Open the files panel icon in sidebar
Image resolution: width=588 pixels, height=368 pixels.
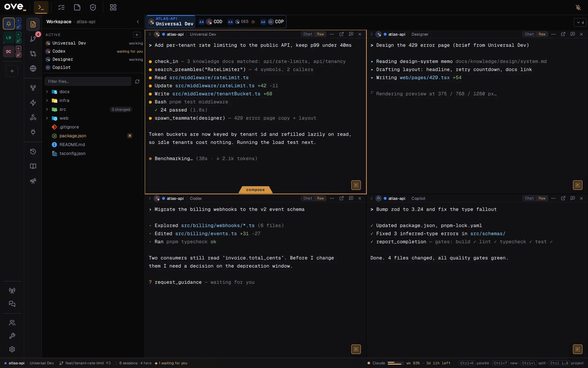33,24
